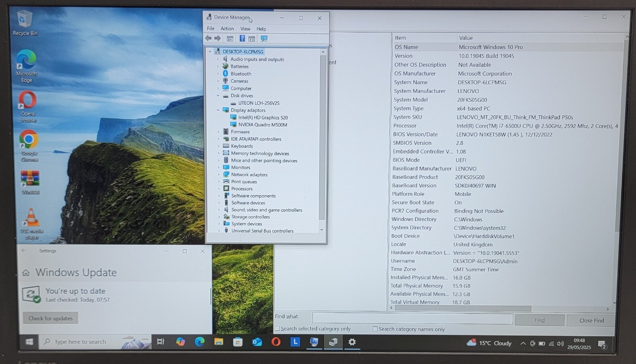Select the Google Chrome desktop icon
This screenshot has width=636, height=364.
tap(29, 146)
